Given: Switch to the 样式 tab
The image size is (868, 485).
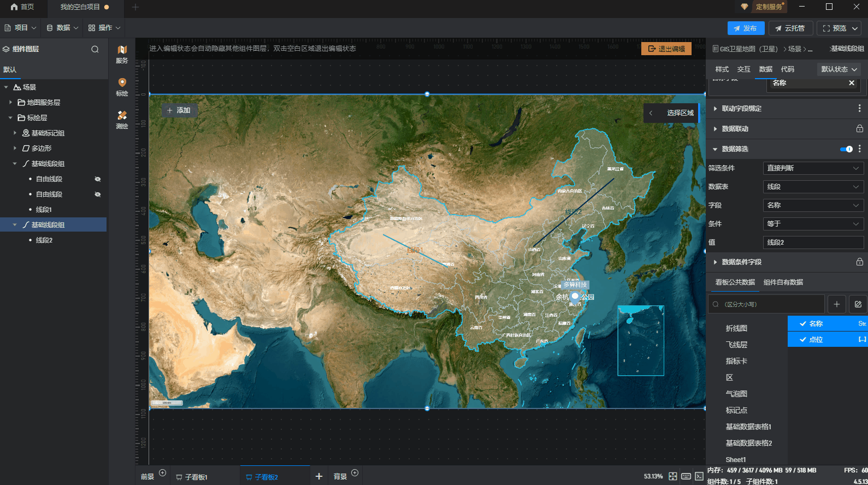Looking at the screenshot, I should (x=722, y=69).
